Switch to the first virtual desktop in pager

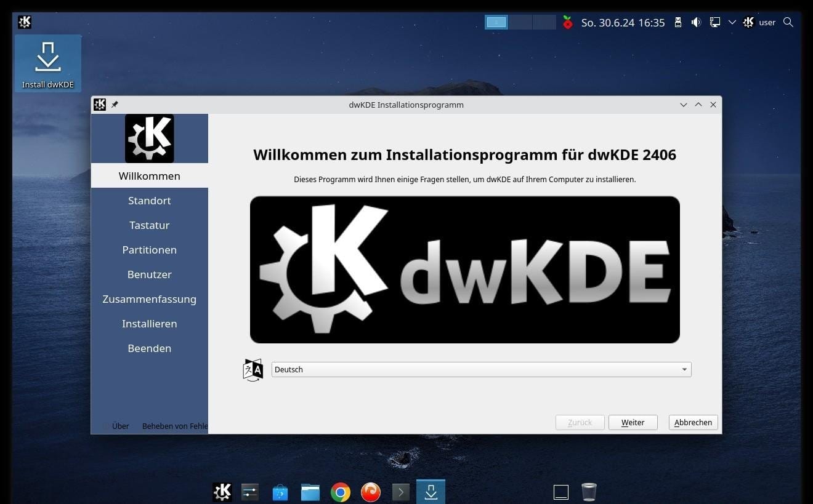pos(496,22)
